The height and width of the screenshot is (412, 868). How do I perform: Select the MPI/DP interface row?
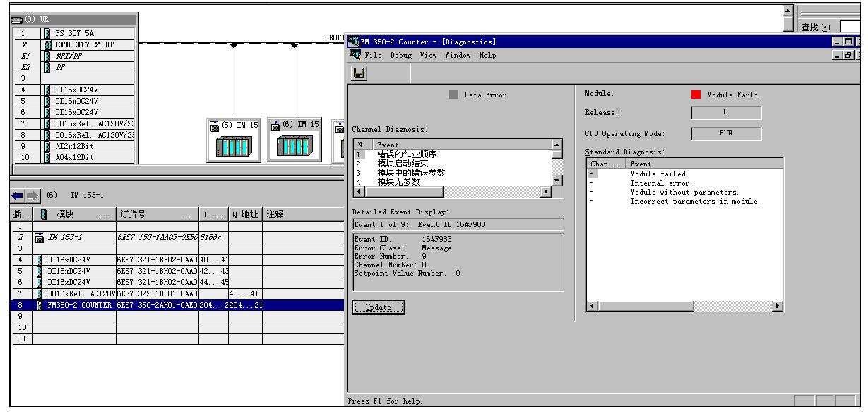pos(74,56)
